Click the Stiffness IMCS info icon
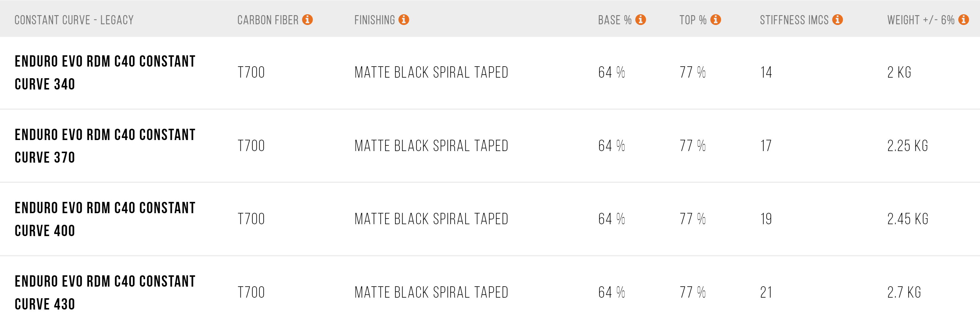Viewport: 980px width, 322px height. [x=837, y=19]
